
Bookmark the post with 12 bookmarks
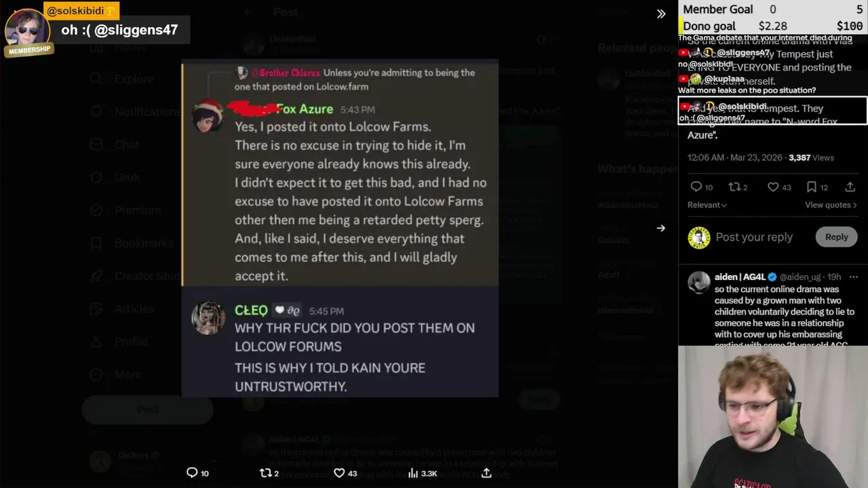point(812,187)
